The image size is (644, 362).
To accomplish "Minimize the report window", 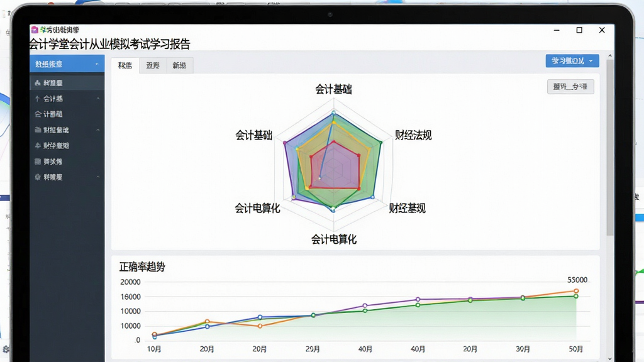I will 557,30.
